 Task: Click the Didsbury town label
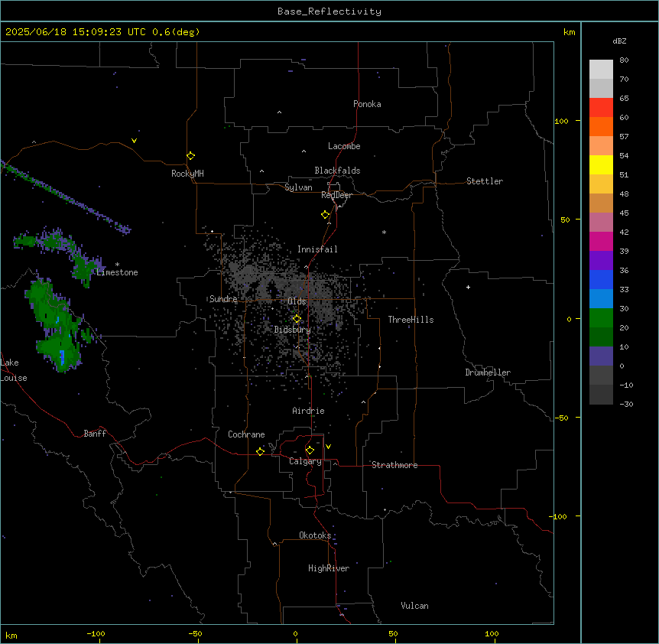(x=292, y=330)
